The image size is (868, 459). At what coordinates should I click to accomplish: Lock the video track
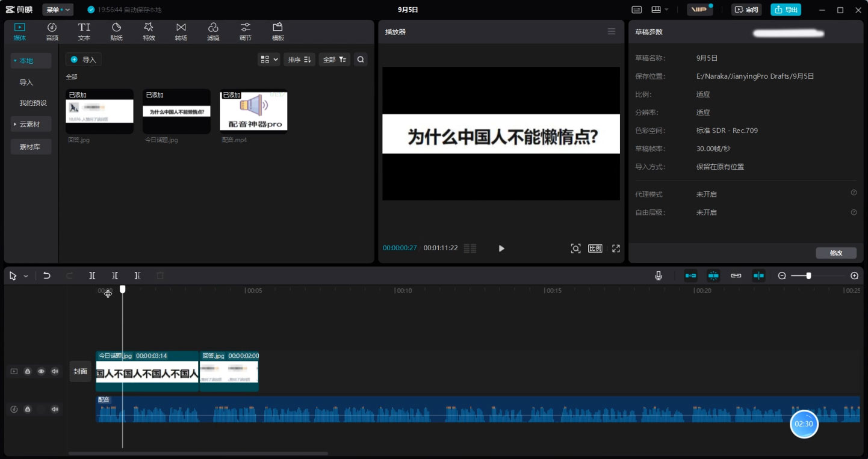pos(27,371)
